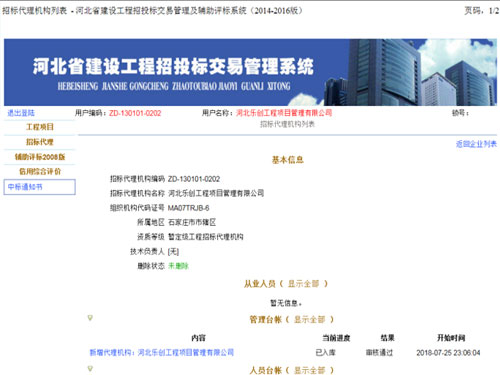The width and height of the screenshot is (500, 375).
Task: Open 信用综合评价 menu item
Action: 40,172
